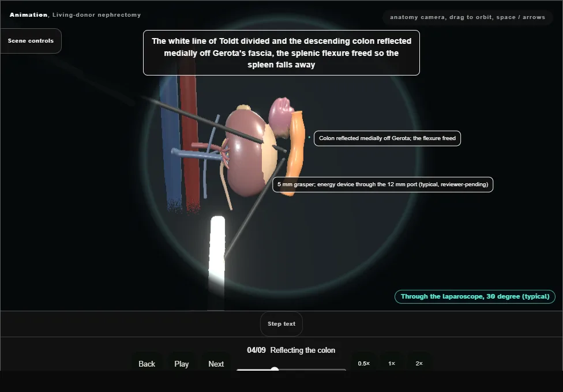Click the '04/09 Reflecting the colon' step title
563x392 pixels.
[291, 350]
